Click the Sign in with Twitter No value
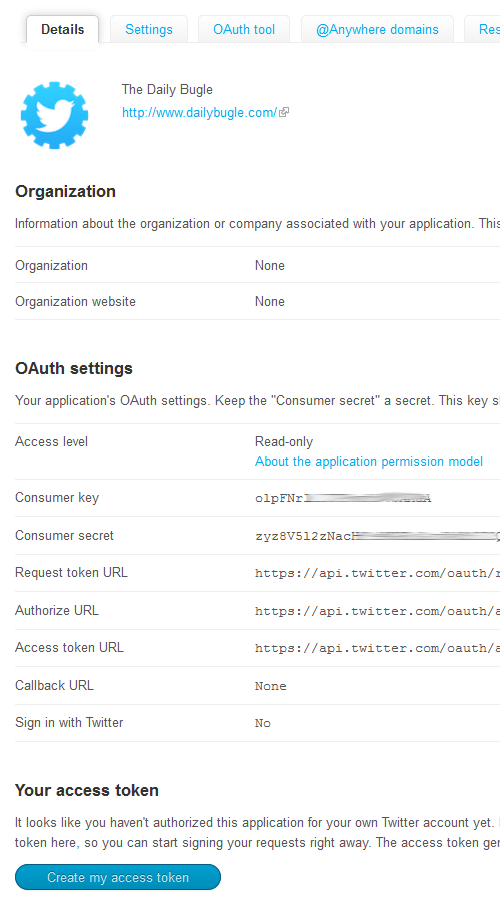 point(263,723)
